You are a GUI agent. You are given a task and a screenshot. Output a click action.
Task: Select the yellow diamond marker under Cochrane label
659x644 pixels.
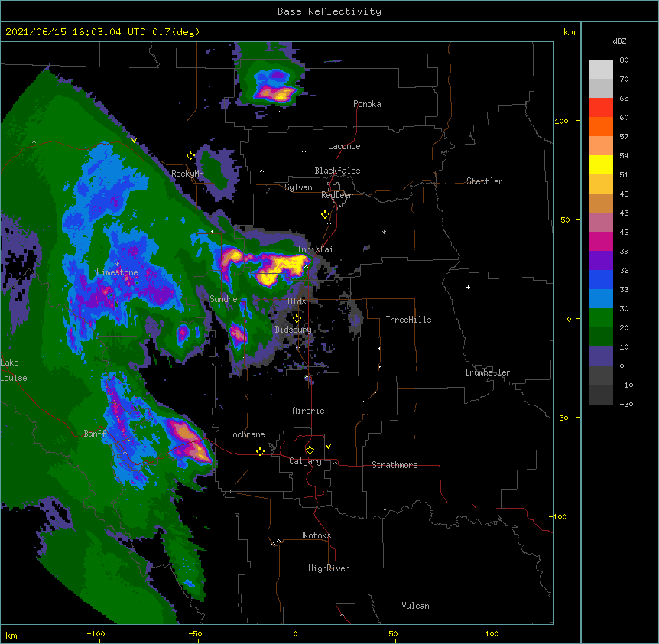click(260, 451)
